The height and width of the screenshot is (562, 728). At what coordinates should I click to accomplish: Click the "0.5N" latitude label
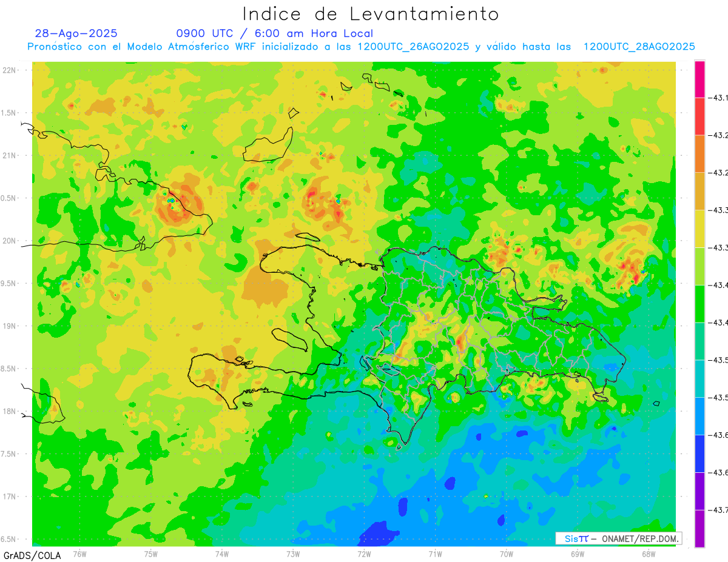point(8,198)
